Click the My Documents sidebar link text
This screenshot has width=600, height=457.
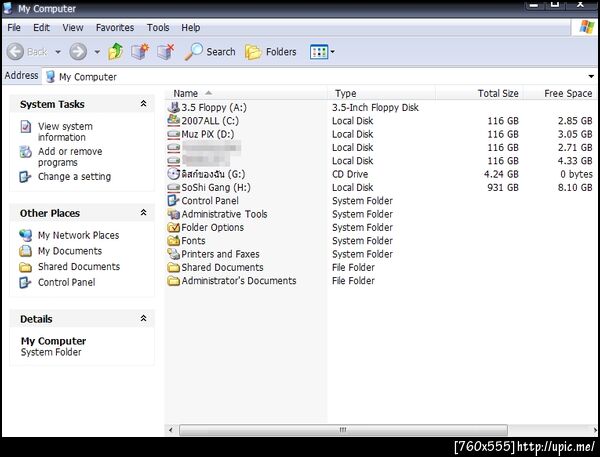70,251
